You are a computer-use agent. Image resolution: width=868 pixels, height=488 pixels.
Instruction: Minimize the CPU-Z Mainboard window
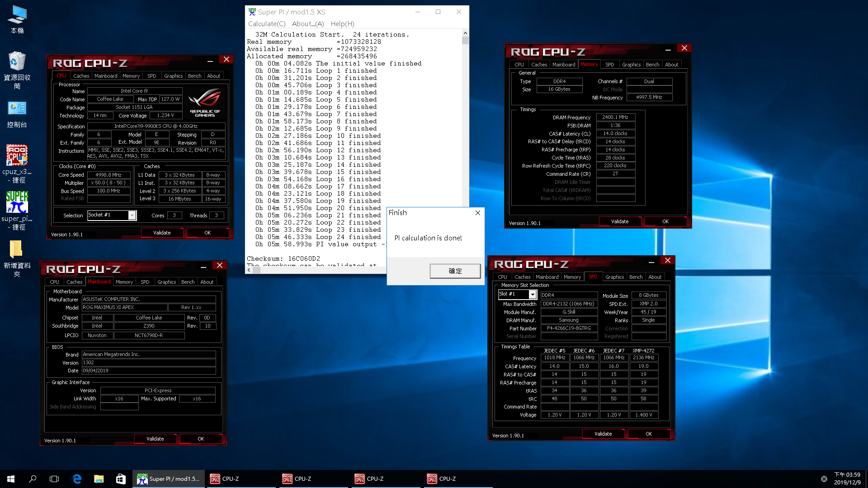click(203, 266)
